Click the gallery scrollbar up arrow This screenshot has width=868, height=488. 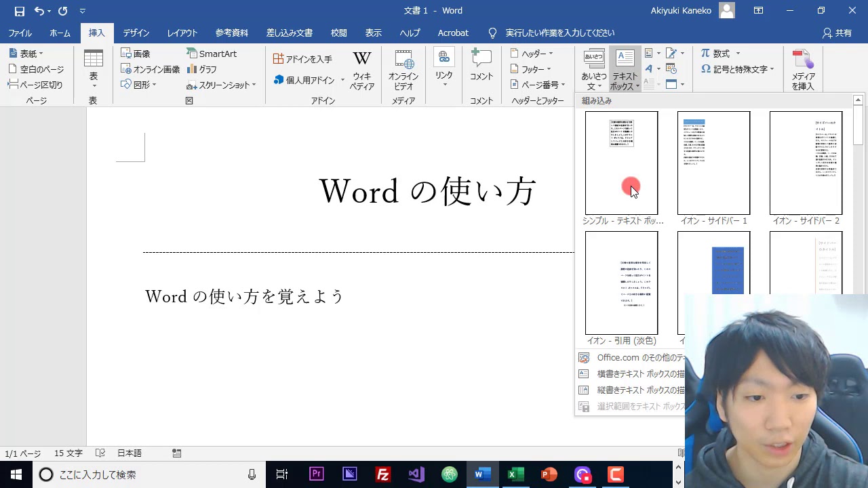coord(858,100)
